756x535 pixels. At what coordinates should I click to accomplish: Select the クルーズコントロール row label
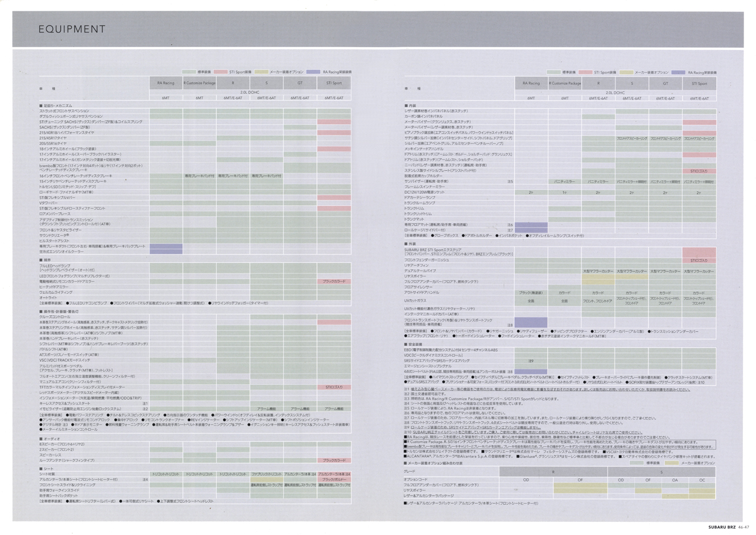click(55, 317)
